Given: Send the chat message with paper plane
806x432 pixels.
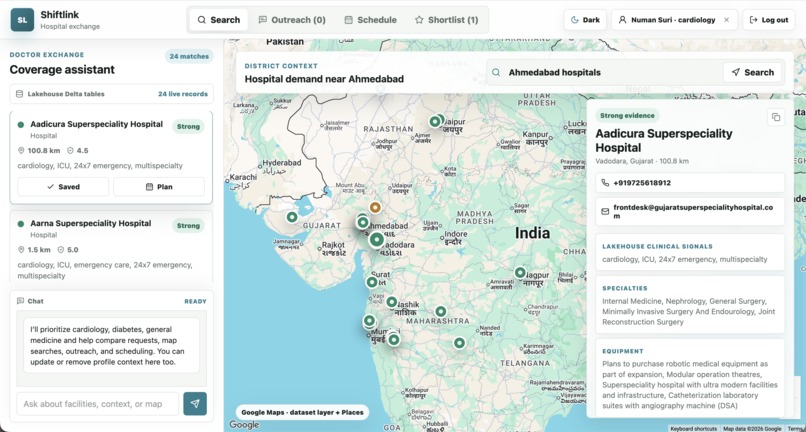Looking at the screenshot, I should 195,404.
